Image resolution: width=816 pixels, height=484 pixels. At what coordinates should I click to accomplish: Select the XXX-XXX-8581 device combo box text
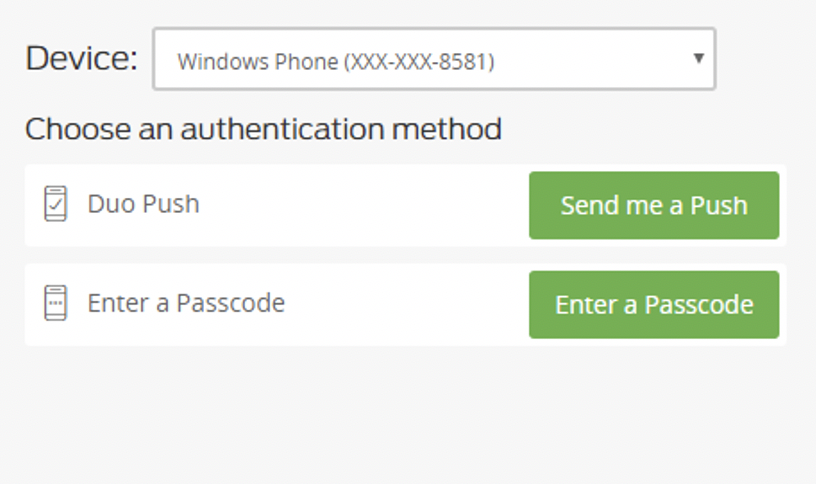pos(418,61)
